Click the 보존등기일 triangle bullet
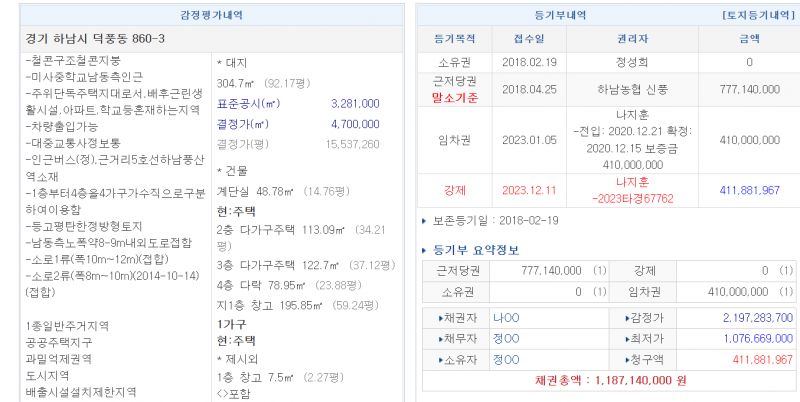The image size is (800, 402). pos(423,217)
